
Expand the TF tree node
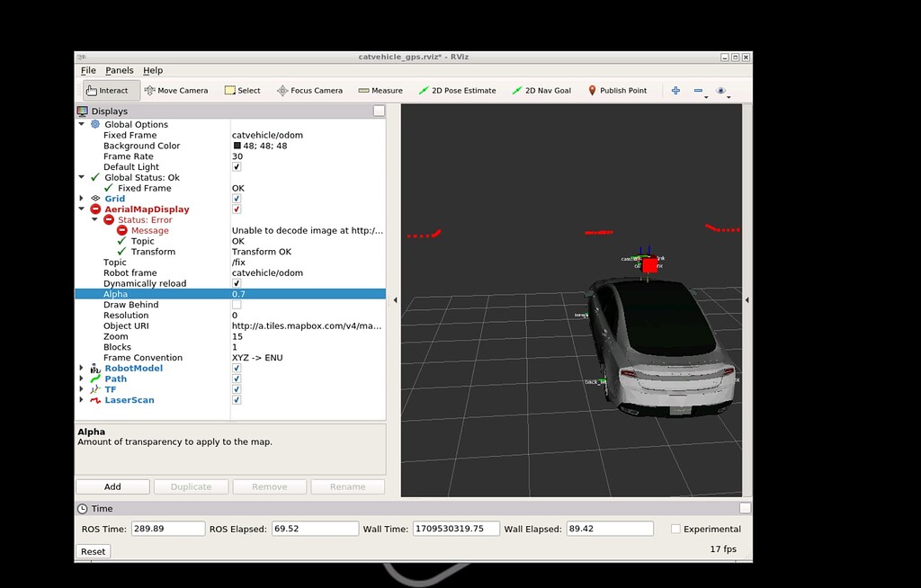click(x=82, y=389)
